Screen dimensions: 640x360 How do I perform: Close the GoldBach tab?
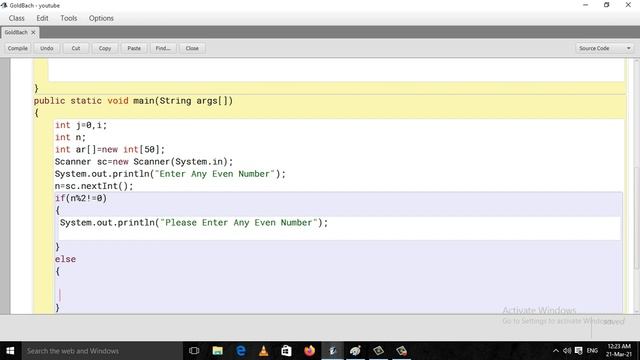click(33, 32)
